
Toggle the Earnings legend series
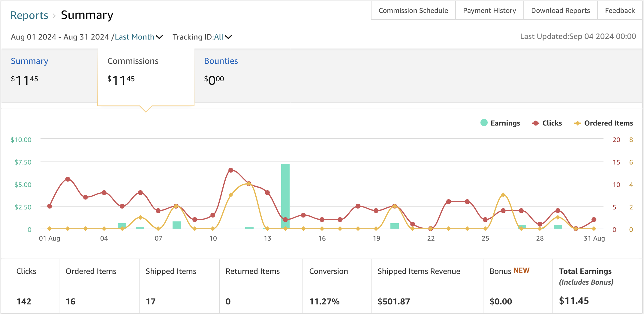[x=500, y=123]
